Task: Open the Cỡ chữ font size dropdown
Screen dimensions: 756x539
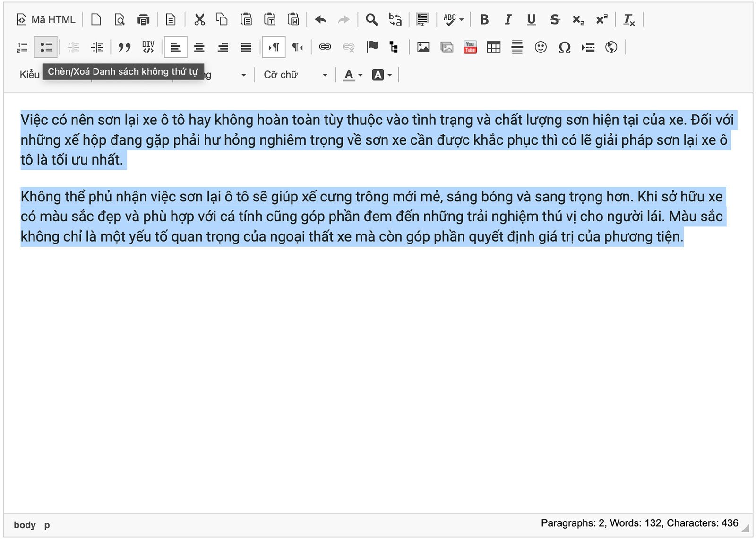Action: tap(295, 75)
